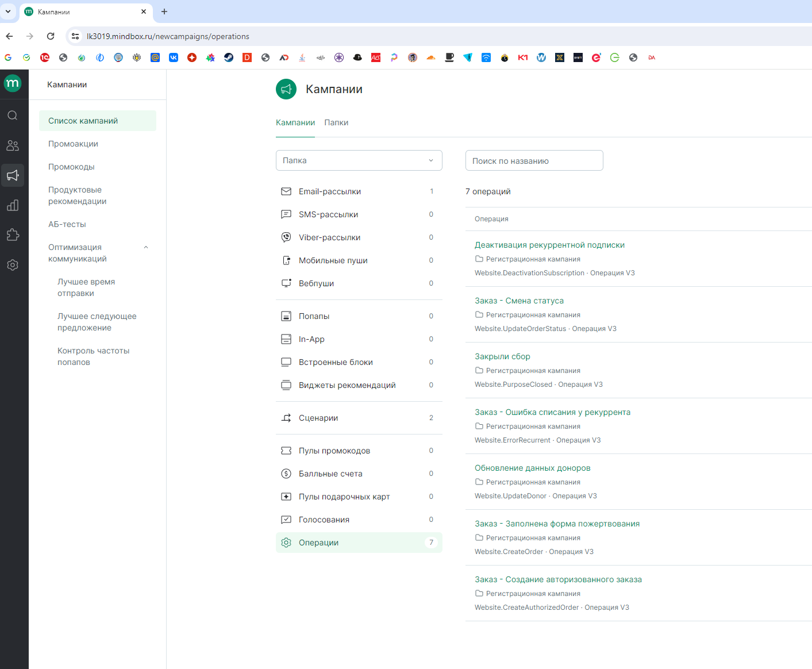The width and height of the screenshot is (812, 669).
Task: Open Заказ - Заполнена форма пожертвования
Action: pyautogui.click(x=557, y=524)
